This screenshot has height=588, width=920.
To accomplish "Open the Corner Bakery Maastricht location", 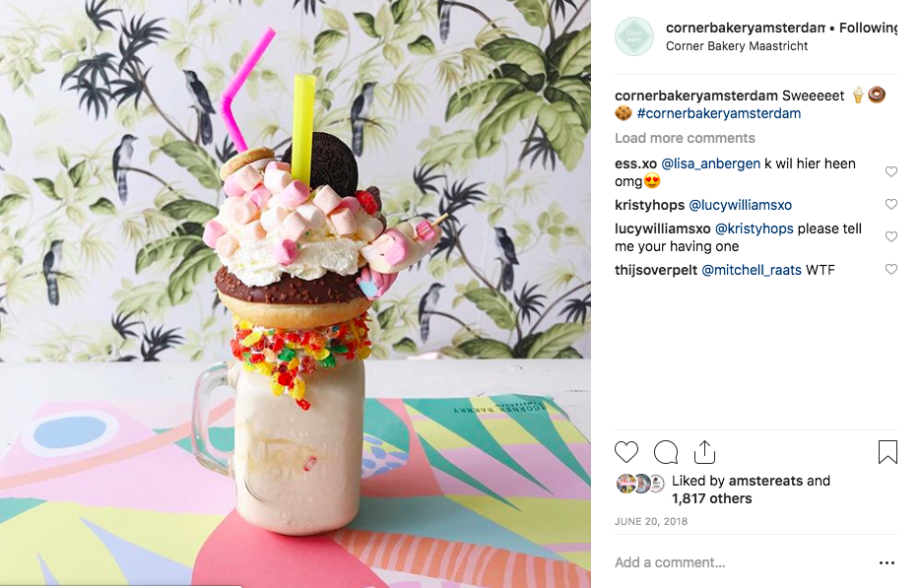I will click(737, 45).
